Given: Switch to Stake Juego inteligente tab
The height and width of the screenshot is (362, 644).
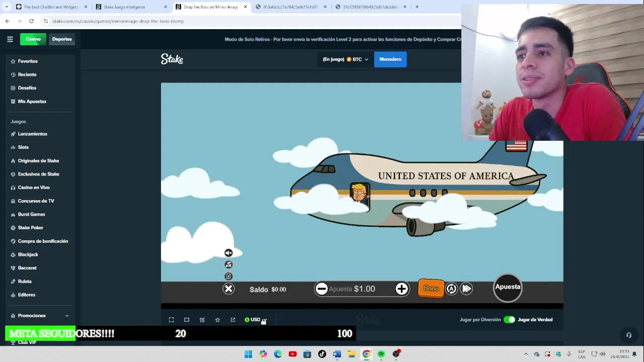Looking at the screenshot, I should (132, 7).
